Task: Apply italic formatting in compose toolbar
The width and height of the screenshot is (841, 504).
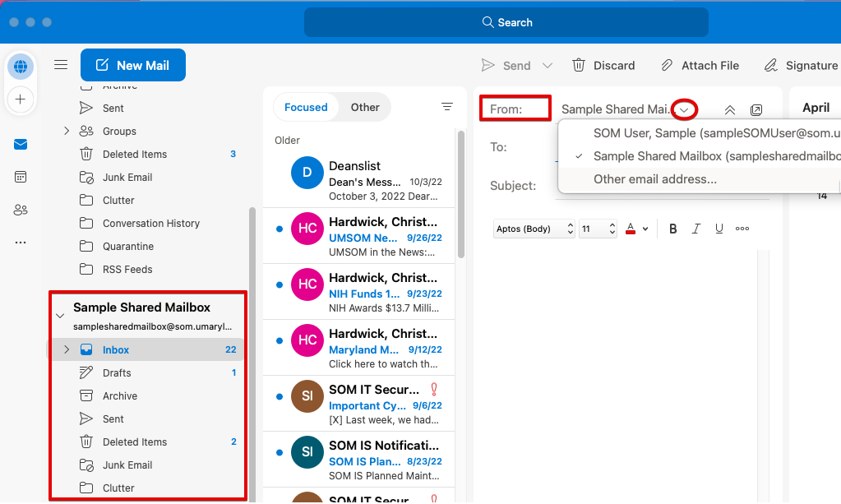Action: coord(695,229)
